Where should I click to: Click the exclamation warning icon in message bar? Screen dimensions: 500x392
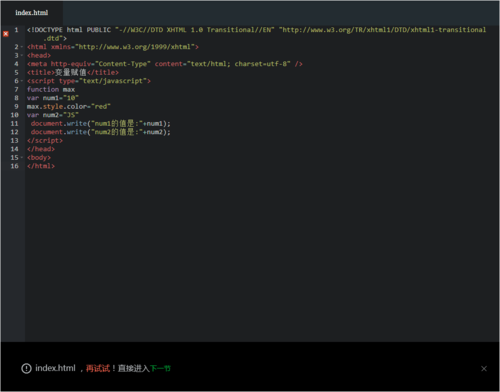pos(26,368)
